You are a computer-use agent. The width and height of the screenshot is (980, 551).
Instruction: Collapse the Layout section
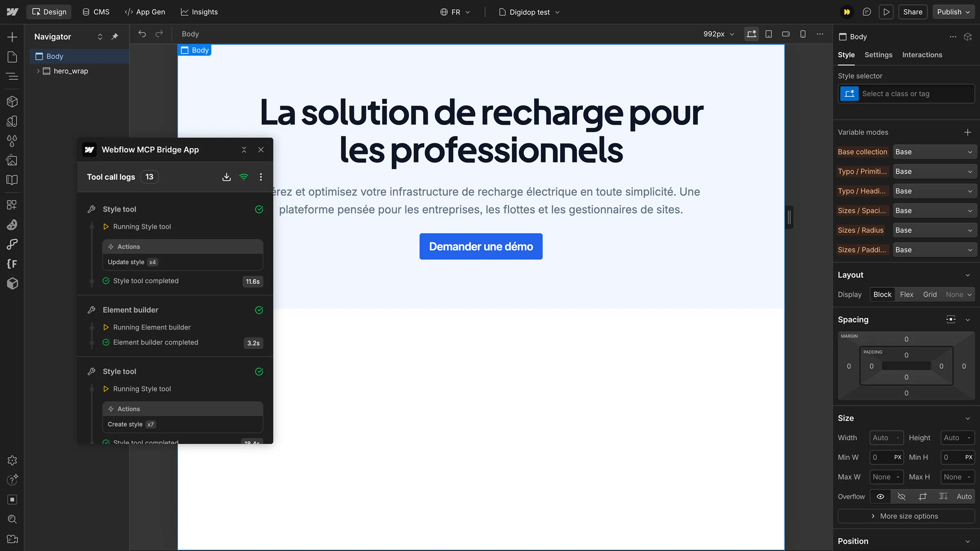pyautogui.click(x=967, y=275)
